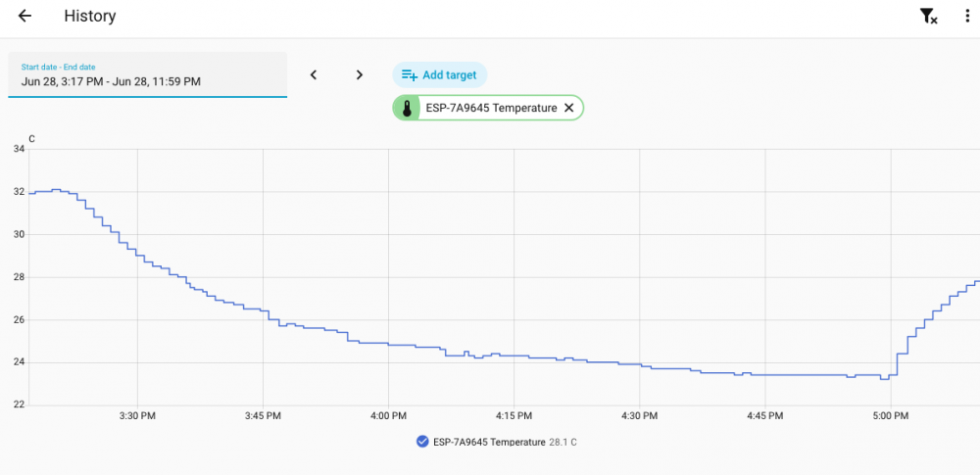Click the Add target button
The width and height of the screenshot is (980, 475).
(x=439, y=75)
